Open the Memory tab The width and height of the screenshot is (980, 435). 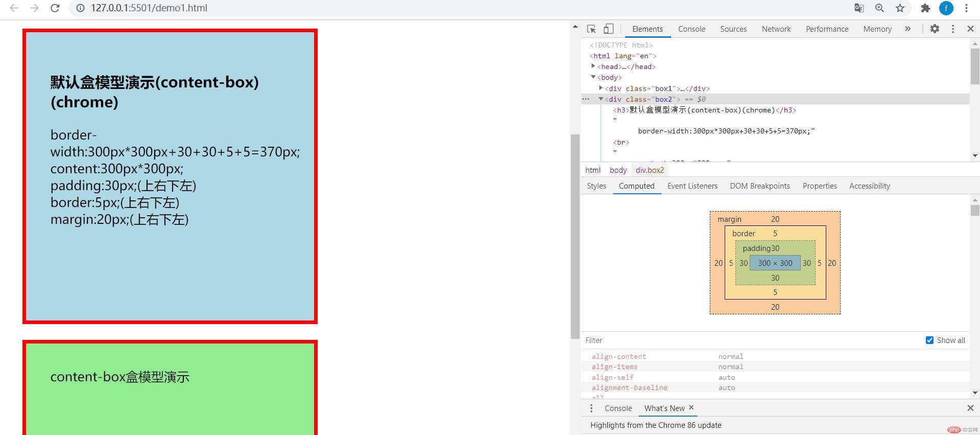877,29
